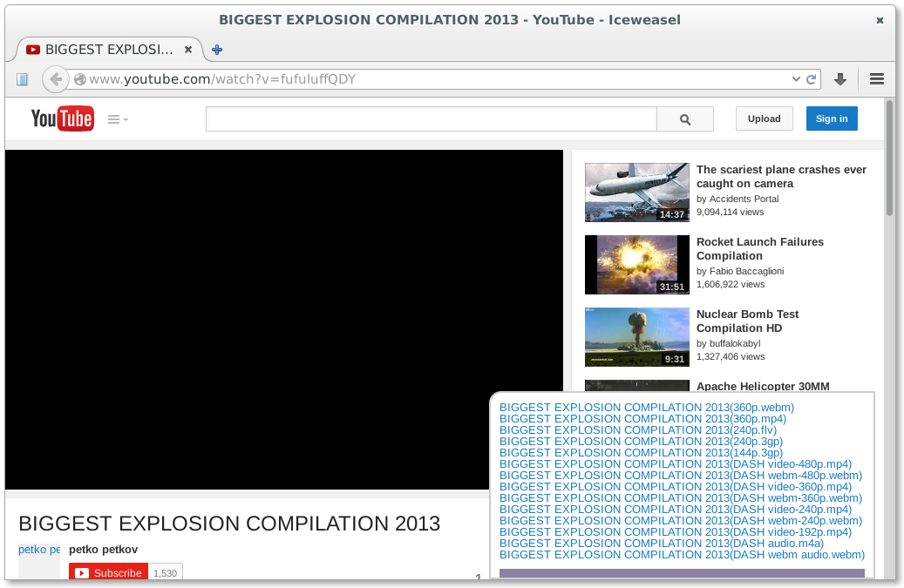Image resolution: width=904 pixels, height=588 pixels.
Task: Download the DASH audio.m4a link
Action: (662, 543)
